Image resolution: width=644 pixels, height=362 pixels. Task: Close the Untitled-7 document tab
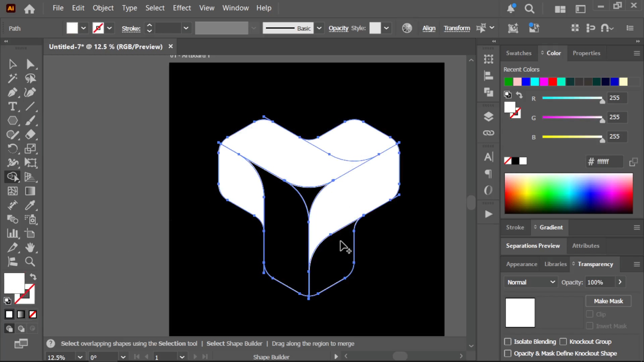point(170,47)
